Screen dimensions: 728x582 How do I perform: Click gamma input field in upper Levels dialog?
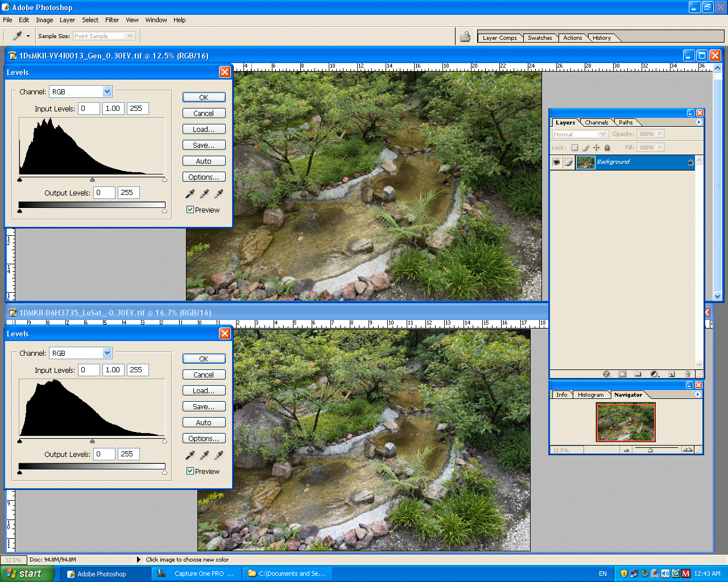pyautogui.click(x=113, y=109)
